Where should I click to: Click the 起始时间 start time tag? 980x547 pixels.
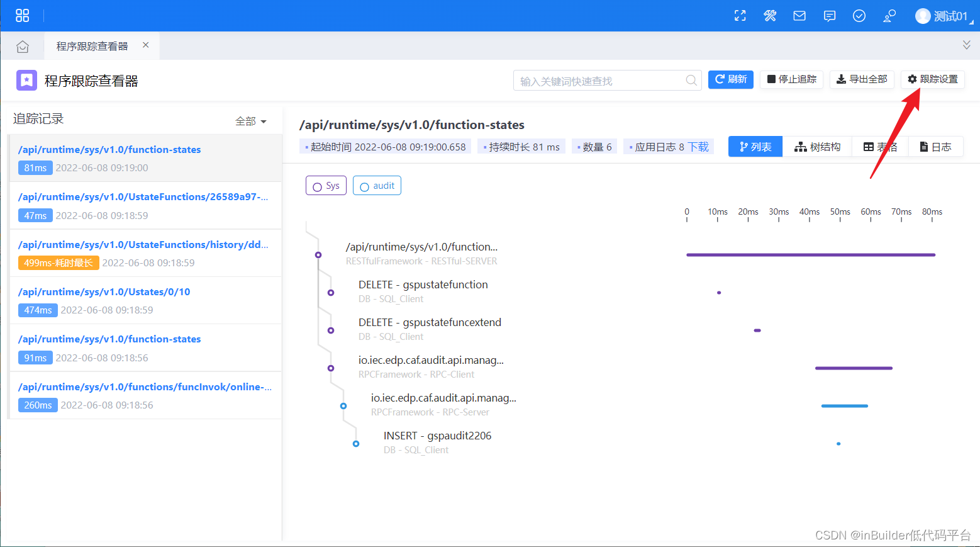(x=386, y=147)
